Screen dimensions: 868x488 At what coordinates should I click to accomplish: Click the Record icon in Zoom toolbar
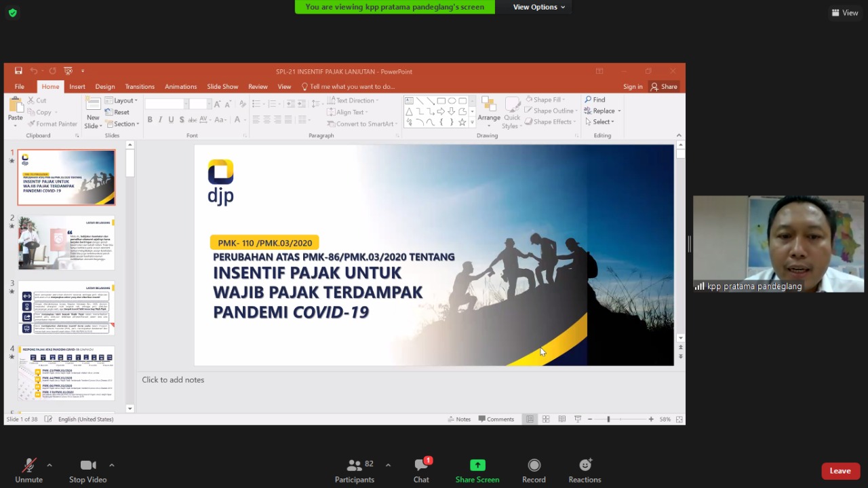(x=534, y=466)
